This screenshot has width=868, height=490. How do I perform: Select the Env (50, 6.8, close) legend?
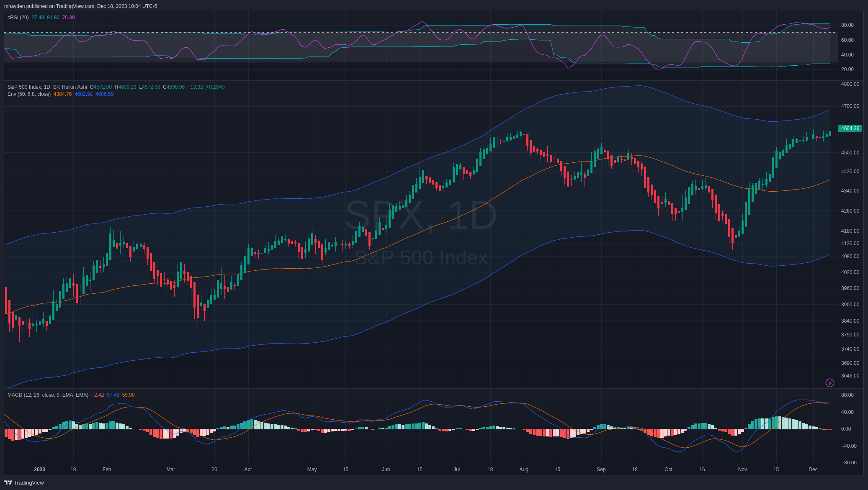click(x=29, y=94)
